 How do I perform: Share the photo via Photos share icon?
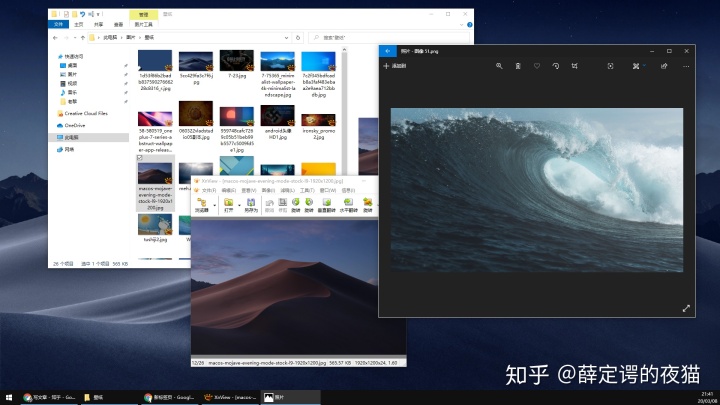(x=664, y=66)
